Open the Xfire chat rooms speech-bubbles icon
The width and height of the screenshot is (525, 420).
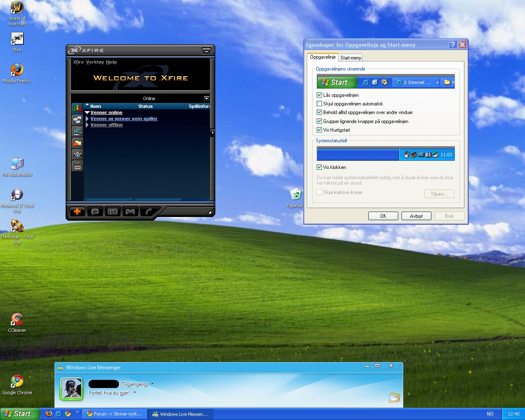78,120
